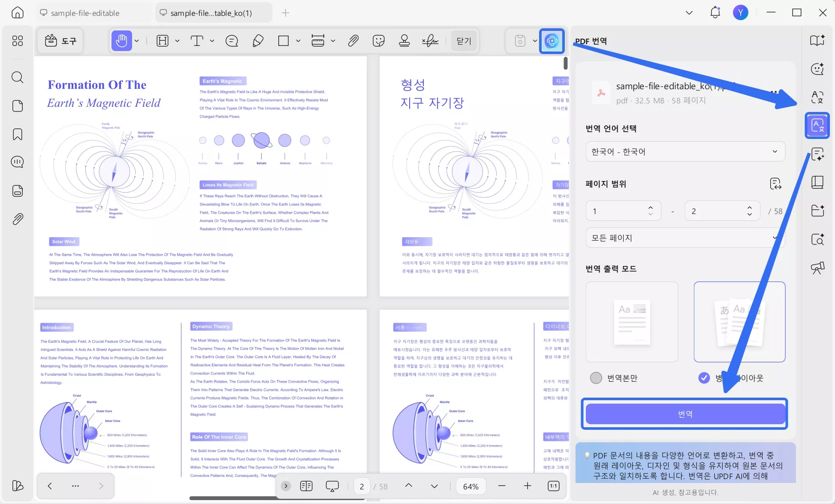Screen dimensions: 835x504
Task: Switch to sample-file-editable tab
Action: tap(85, 13)
